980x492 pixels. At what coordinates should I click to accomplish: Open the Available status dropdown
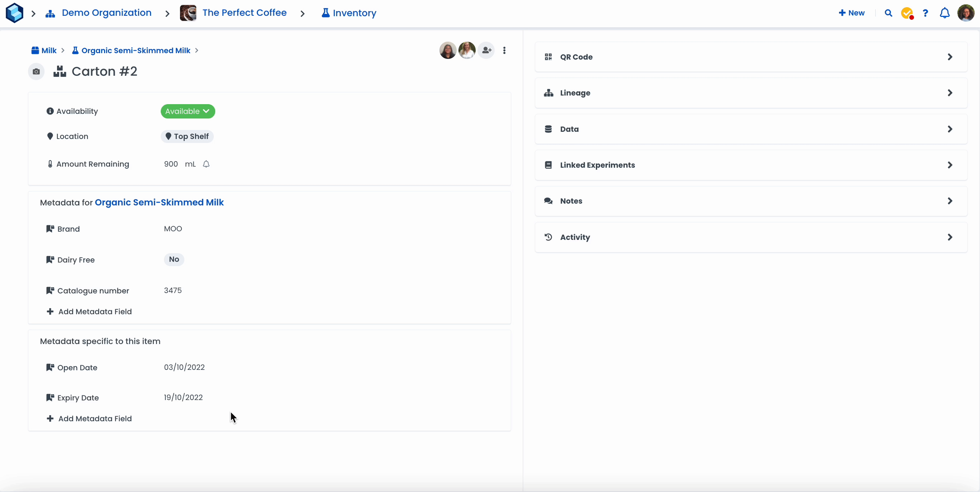pos(188,111)
